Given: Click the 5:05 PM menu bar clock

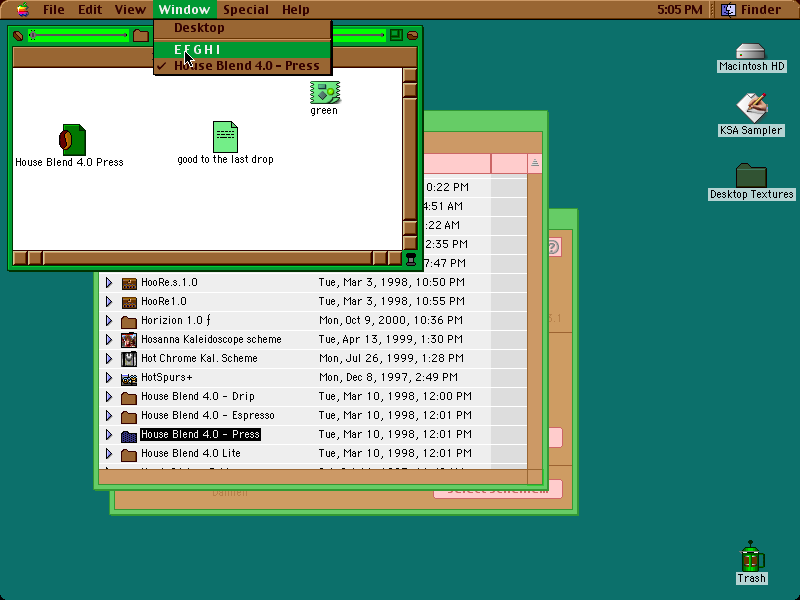Looking at the screenshot, I should (x=680, y=10).
